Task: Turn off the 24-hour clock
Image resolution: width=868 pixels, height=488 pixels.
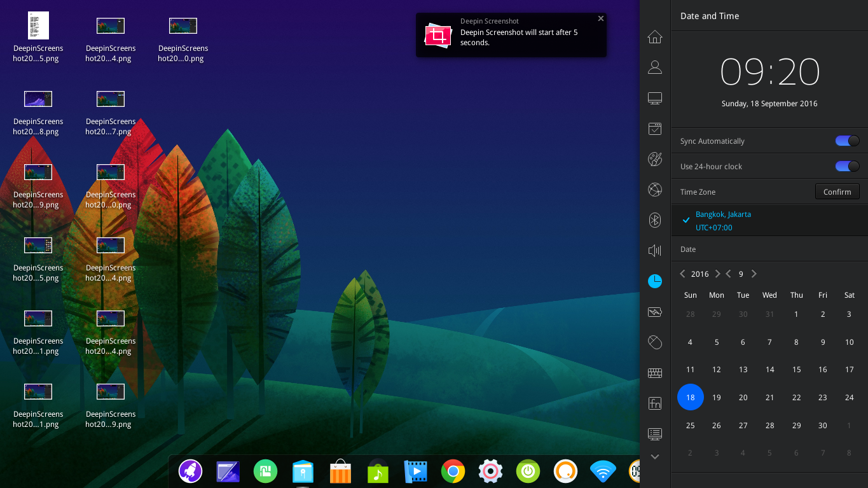Action: coord(846,166)
